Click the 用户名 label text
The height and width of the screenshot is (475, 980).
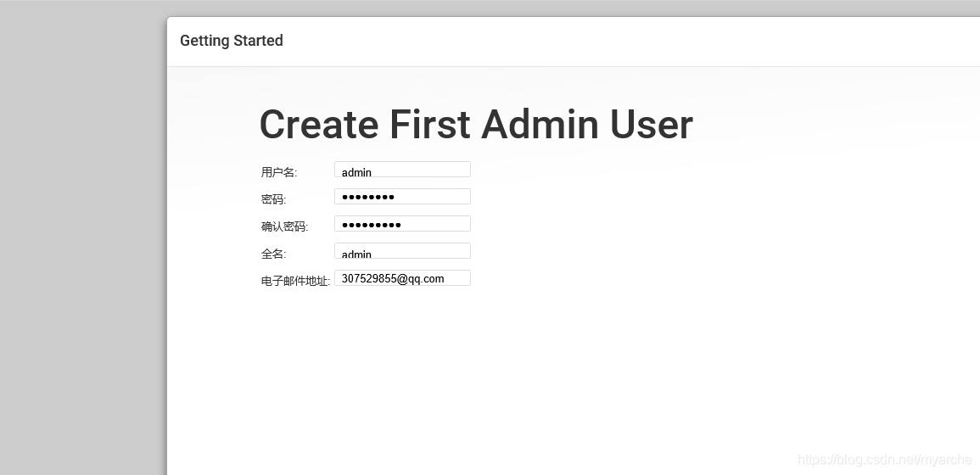279,172
